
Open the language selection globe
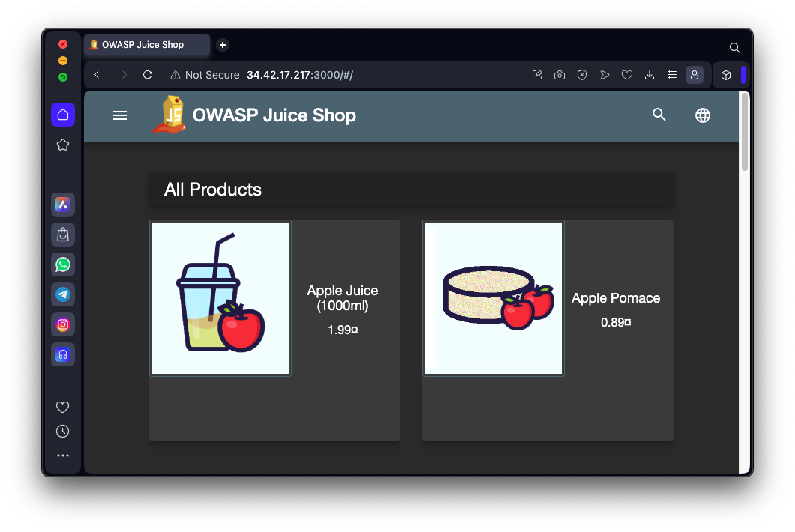click(x=702, y=115)
